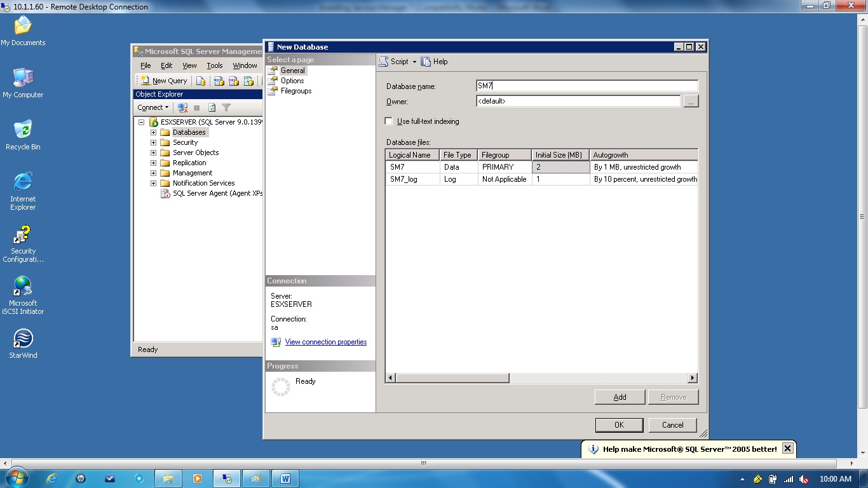The height and width of the screenshot is (488, 868).
Task: Click the OK button
Action: 620,425
